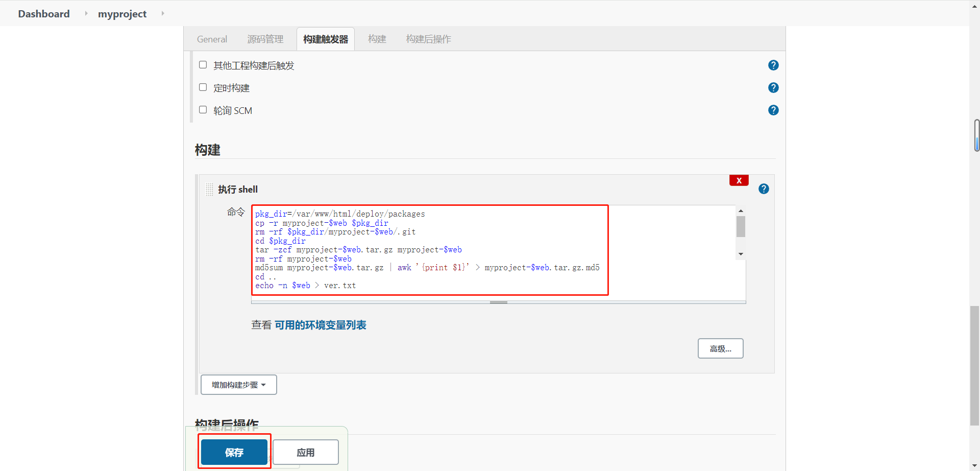Delete the 执行 shell build step
980x471 pixels.
[739, 180]
